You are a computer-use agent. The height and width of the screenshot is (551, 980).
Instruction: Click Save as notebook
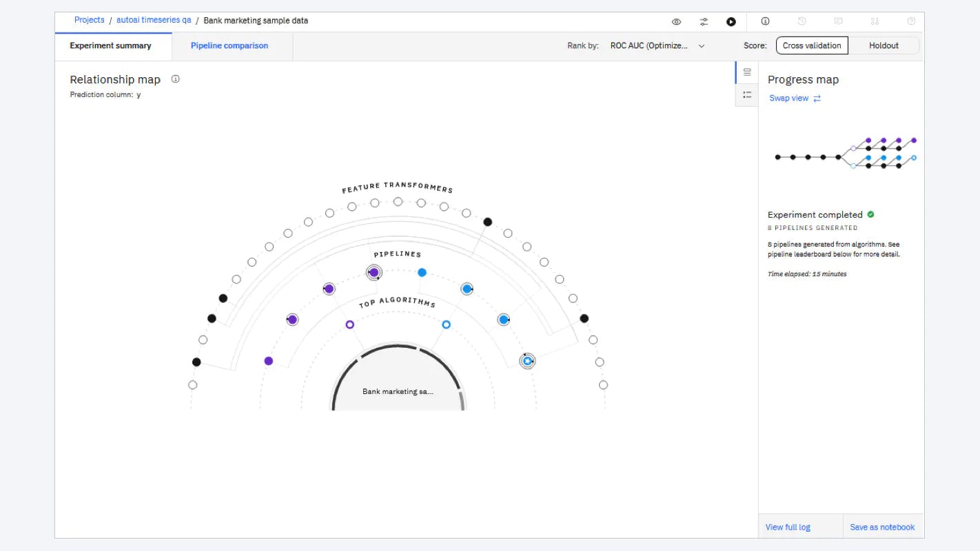click(x=882, y=526)
